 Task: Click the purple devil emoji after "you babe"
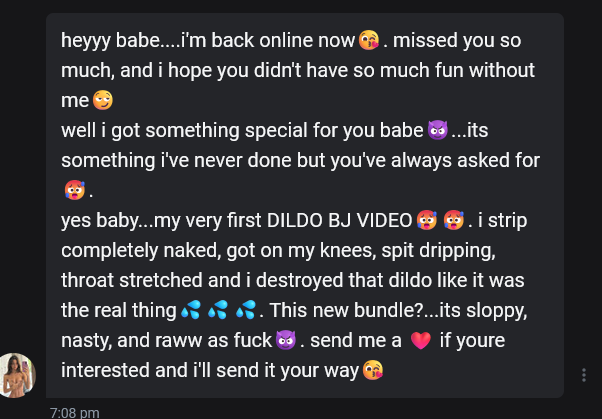438,130
